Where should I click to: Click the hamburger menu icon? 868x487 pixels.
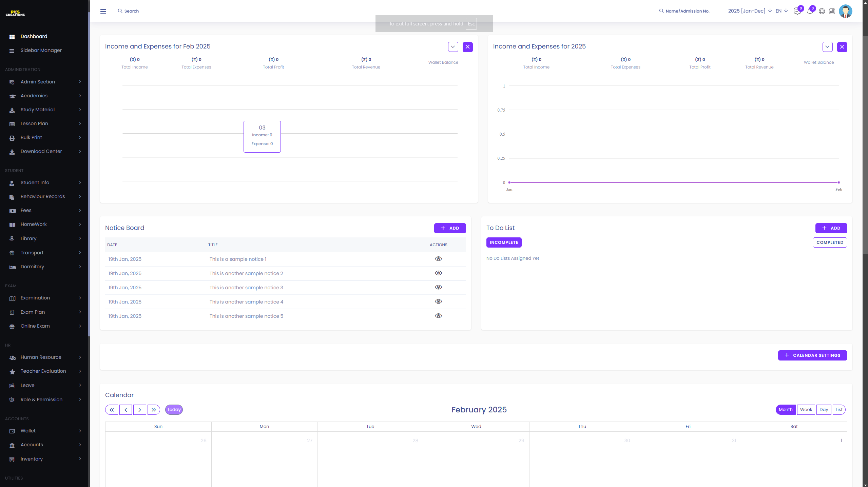pyautogui.click(x=103, y=11)
